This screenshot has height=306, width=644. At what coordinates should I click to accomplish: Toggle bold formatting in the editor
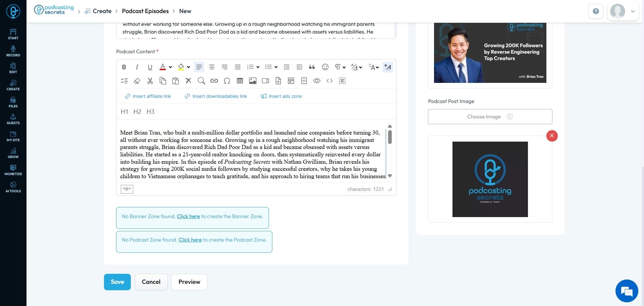tap(124, 67)
